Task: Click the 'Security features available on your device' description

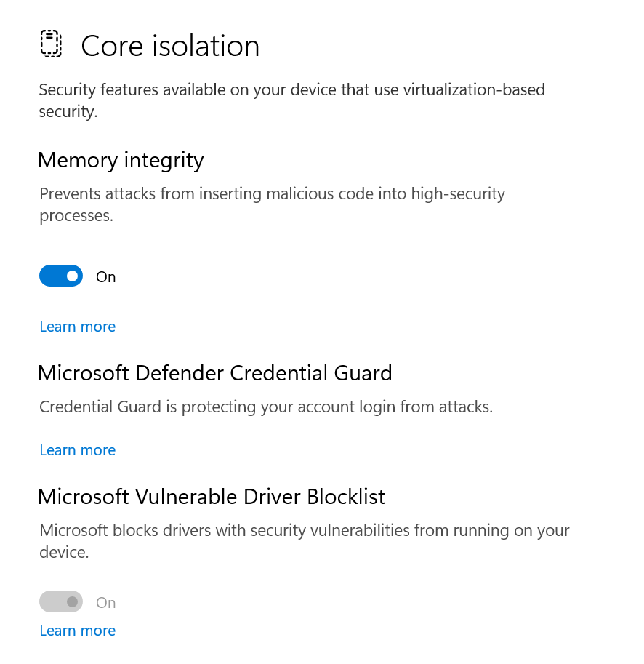Action: point(292,101)
